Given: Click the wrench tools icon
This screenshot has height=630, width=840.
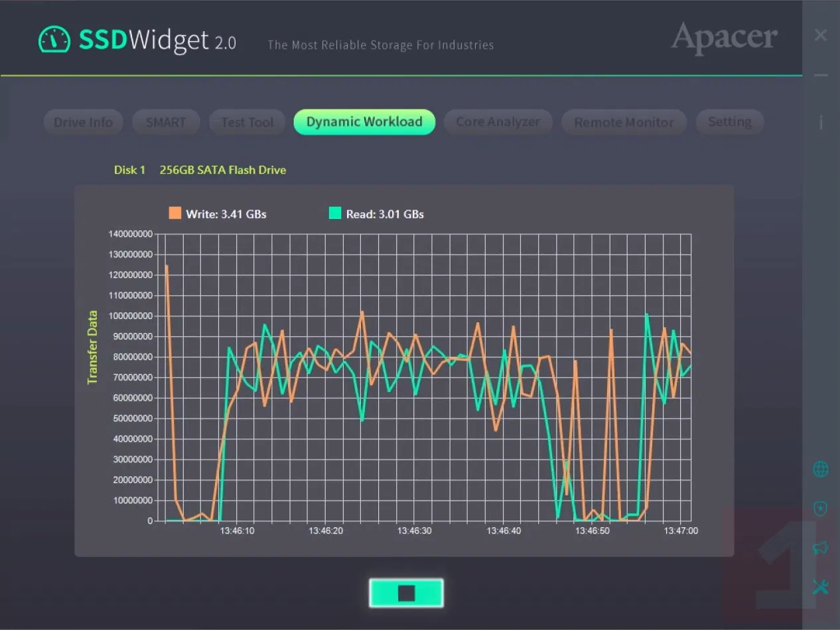Looking at the screenshot, I should tap(821, 586).
